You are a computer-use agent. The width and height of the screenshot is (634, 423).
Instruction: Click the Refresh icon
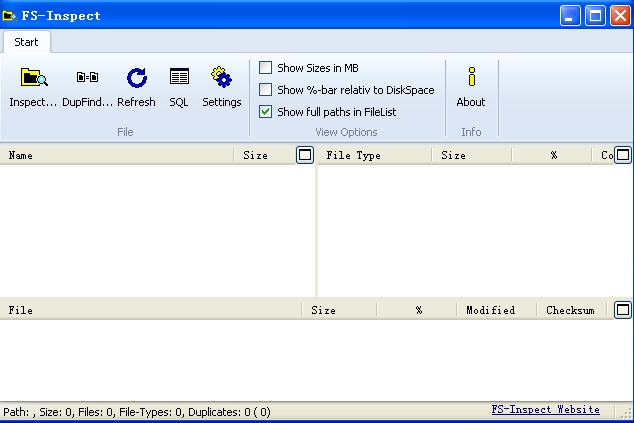pyautogui.click(x=136, y=78)
